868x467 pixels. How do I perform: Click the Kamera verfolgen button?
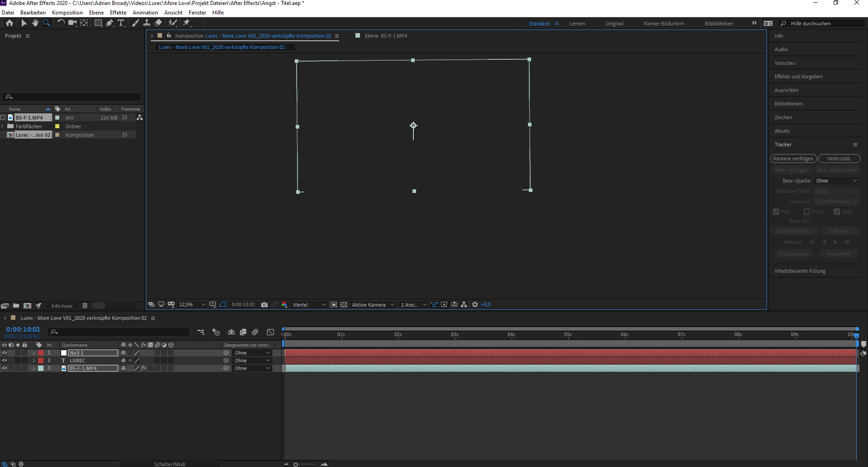[x=793, y=159]
